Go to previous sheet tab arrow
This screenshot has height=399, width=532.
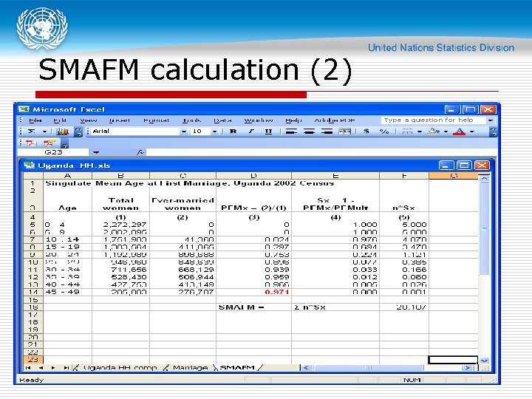pyautogui.click(x=41, y=368)
